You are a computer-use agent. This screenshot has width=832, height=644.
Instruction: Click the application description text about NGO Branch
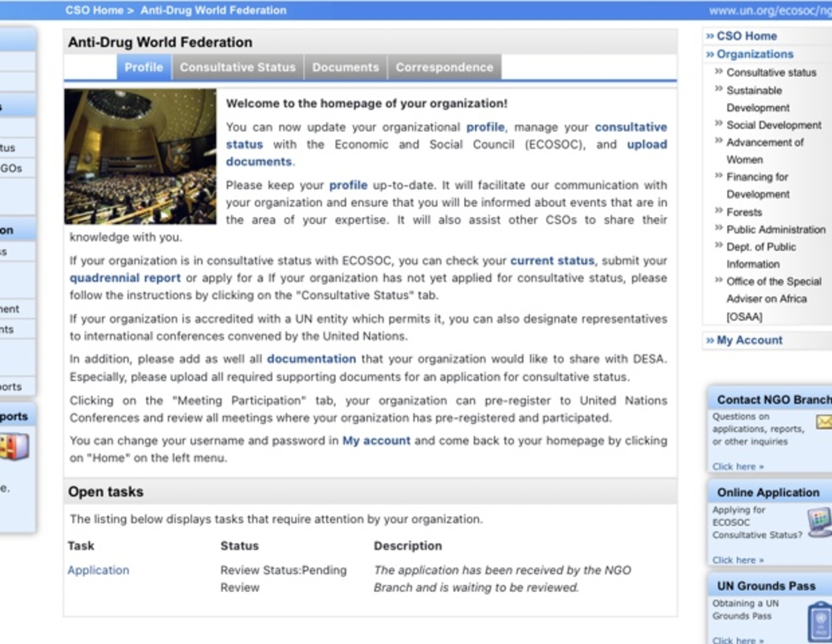click(x=502, y=579)
